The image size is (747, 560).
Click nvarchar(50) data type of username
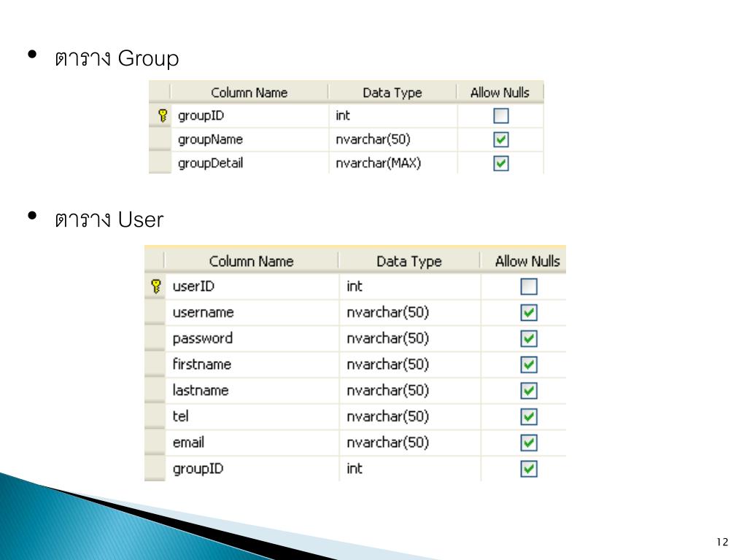tap(410, 312)
